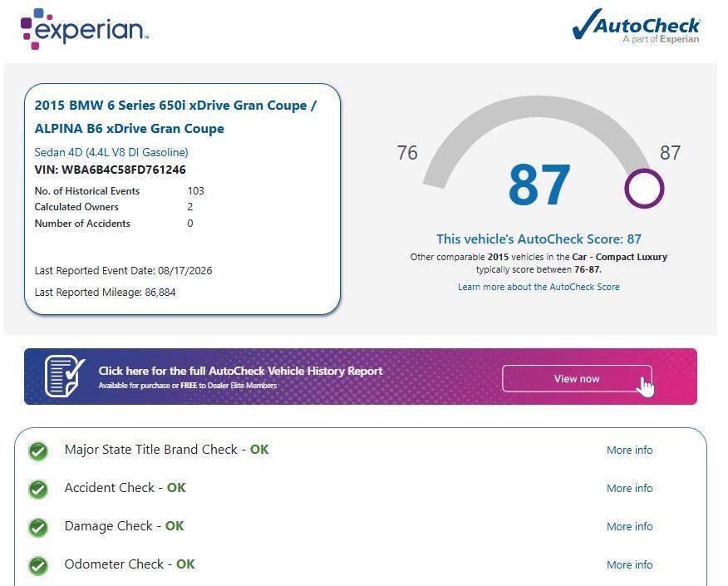Click the purple score marker on the gauge

(644, 189)
